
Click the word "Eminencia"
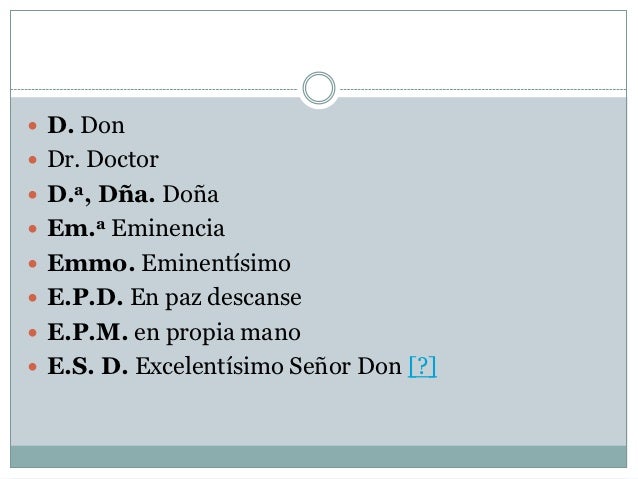pos(168,228)
